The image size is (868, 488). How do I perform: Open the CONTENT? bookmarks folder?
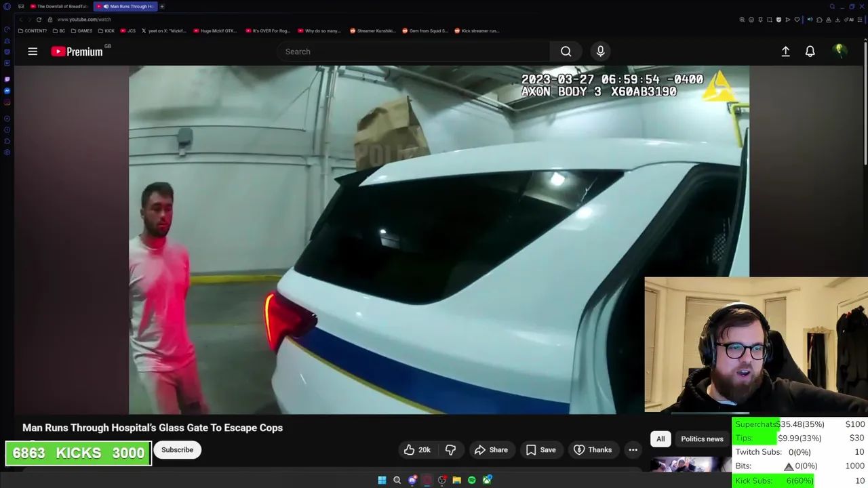coord(33,30)
